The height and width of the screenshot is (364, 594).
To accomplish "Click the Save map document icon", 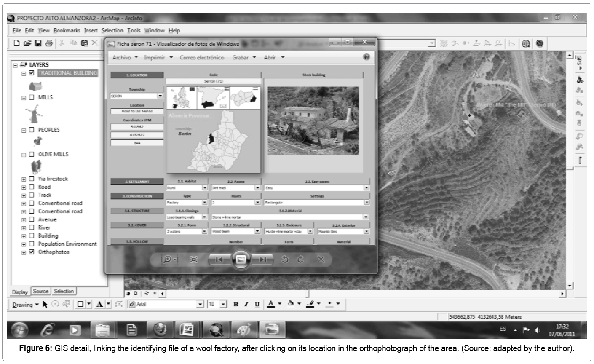I will pos(38,43).
